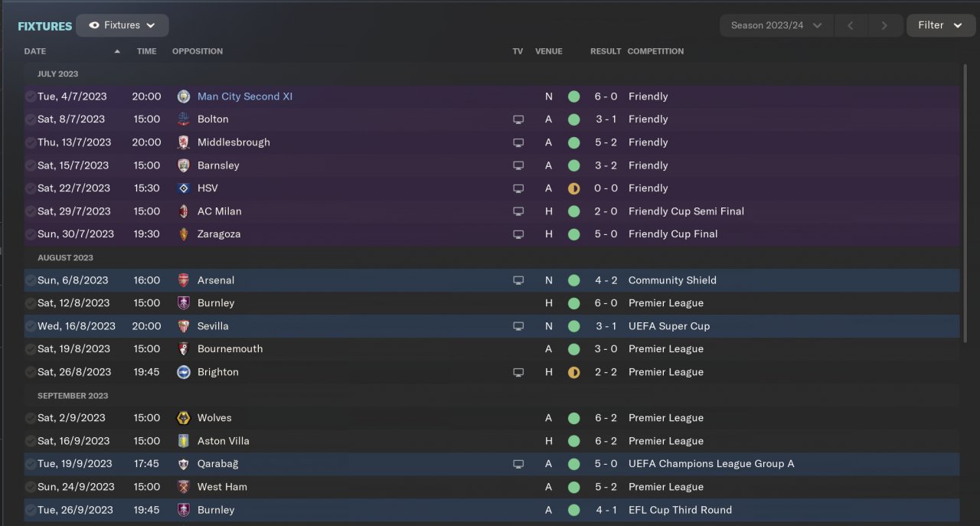Screen dimensions: 980x526
Task: Toggle the checkmark beside Tue, 4/7/2023 fixture
Action: click(x=30, y=96)
